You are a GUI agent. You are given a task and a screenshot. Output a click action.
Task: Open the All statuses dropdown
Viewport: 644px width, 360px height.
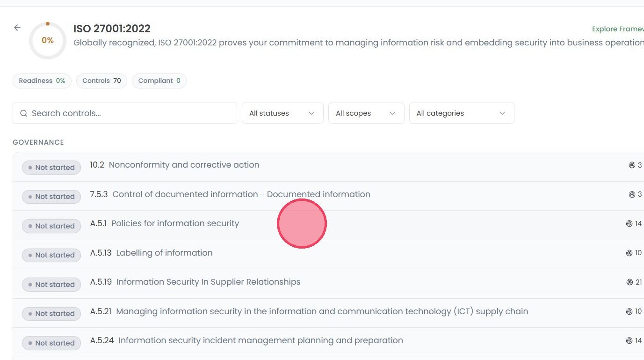pos(282,113)
